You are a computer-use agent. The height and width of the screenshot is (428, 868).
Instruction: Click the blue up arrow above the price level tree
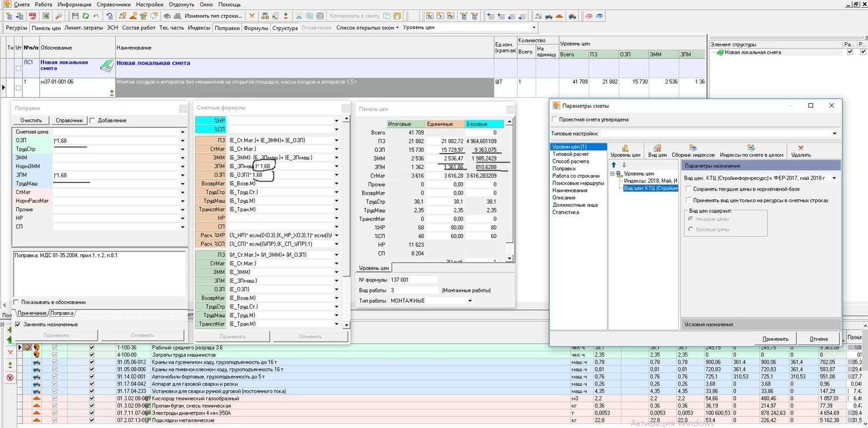[x=614, y=165]
